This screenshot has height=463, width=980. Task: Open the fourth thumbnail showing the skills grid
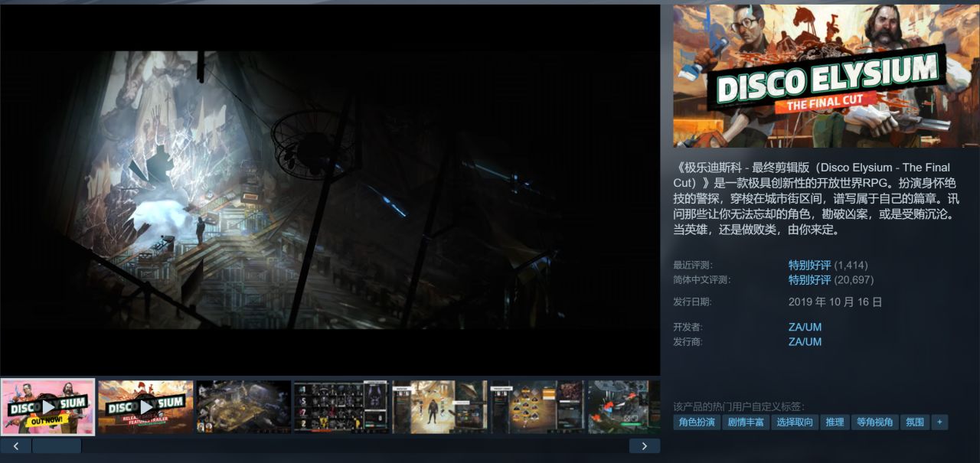click(x=341, y=407)
